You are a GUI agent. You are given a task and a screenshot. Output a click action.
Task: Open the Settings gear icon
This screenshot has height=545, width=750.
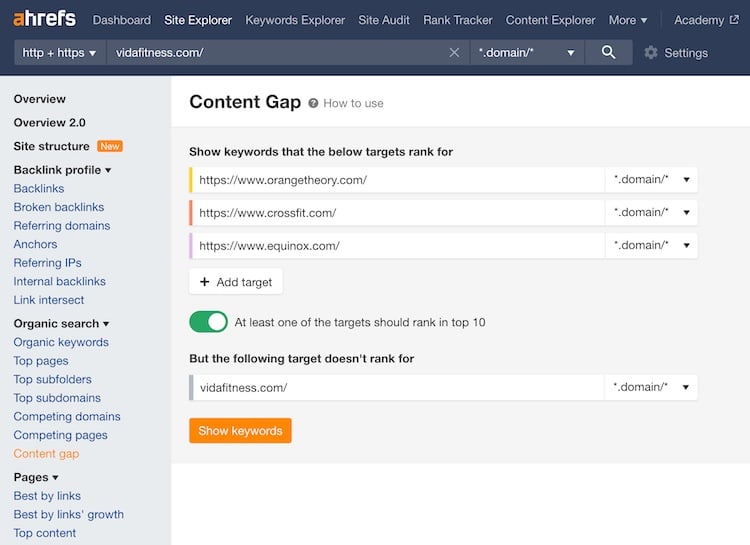pyautogui.click(x=651, y=53)
